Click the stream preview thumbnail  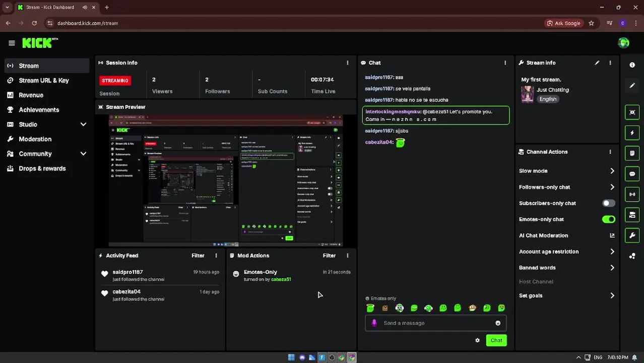point(226,180)
